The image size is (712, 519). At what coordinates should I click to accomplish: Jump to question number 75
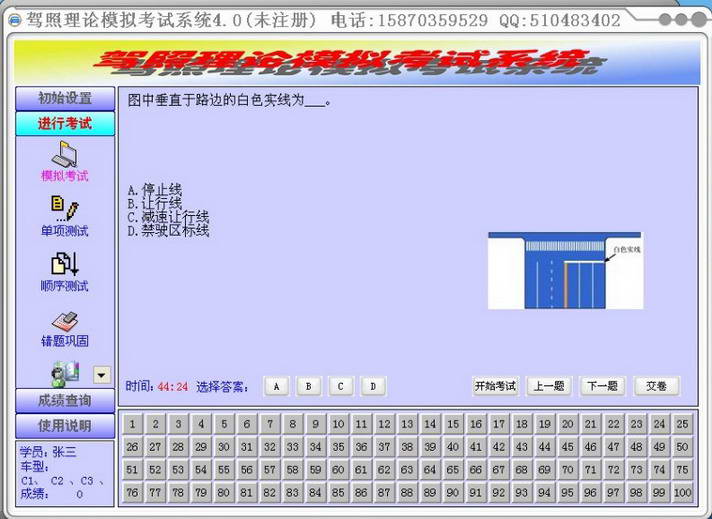pos(682,470)
